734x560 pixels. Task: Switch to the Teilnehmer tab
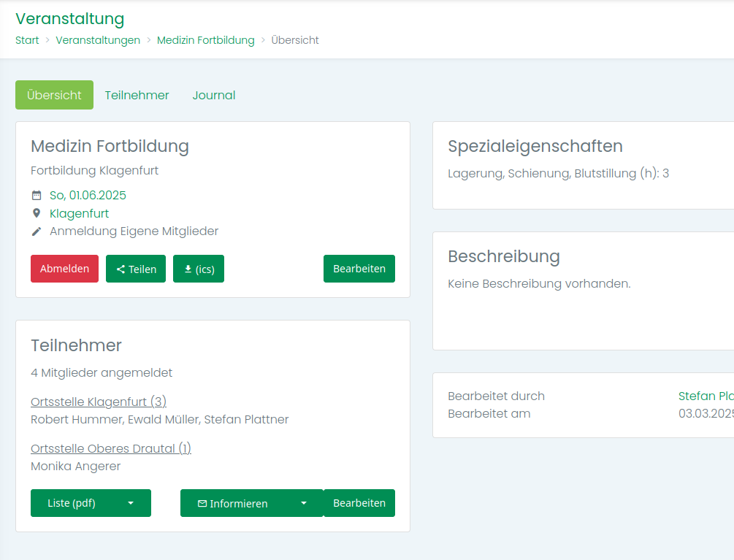tap(137, 95)
